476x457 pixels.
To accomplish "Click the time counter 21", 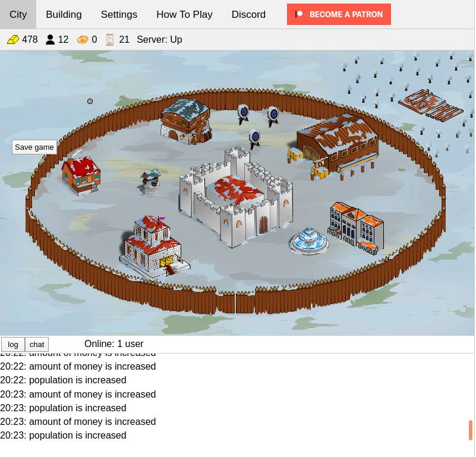I will pyautogui.click(x=124, y=39).
